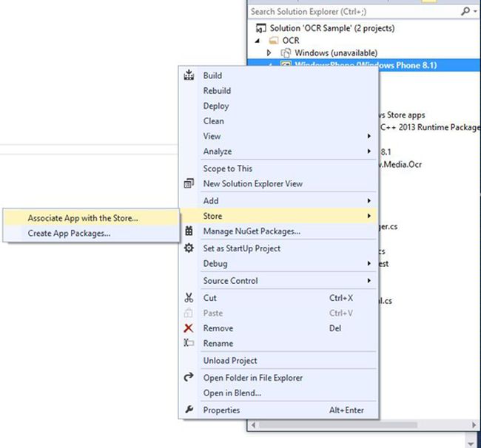Open the search options dropdown arrow
This screenshot has width=481, height=448.
click(475, 12)
